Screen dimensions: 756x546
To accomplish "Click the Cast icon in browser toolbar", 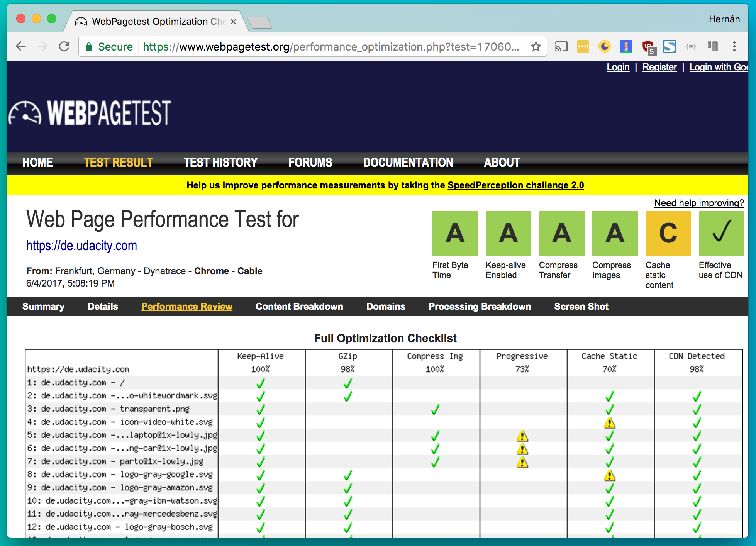I will [x=561, y=47].
